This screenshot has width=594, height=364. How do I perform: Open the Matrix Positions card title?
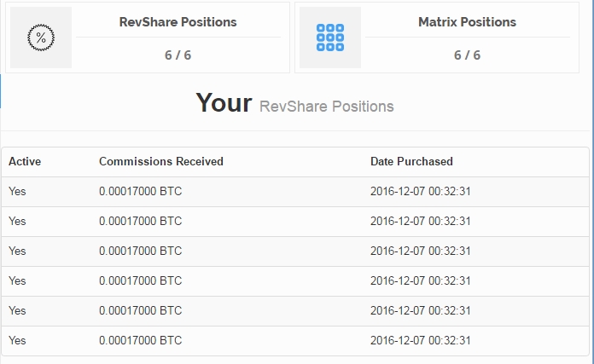click(467, 22)
